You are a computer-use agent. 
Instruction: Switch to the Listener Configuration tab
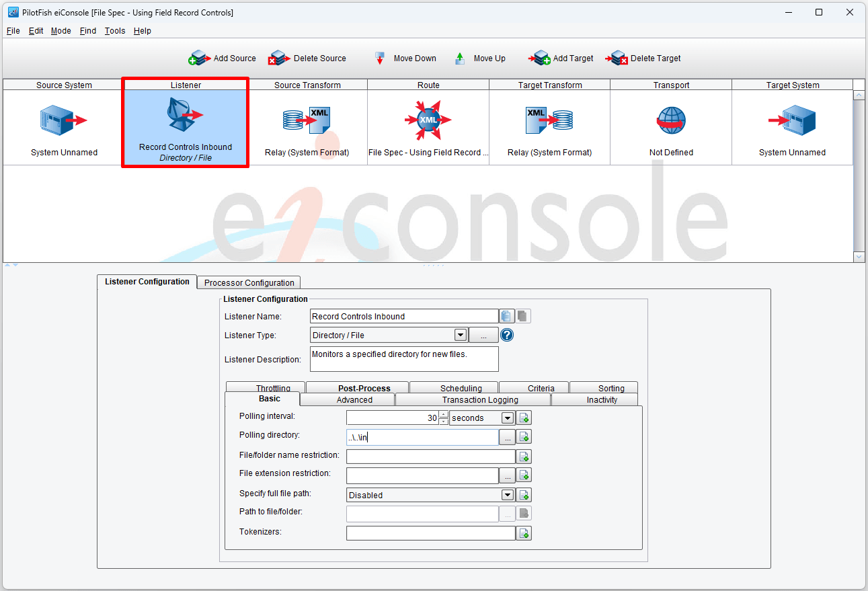pyautogui.click(x=147, y=282)
